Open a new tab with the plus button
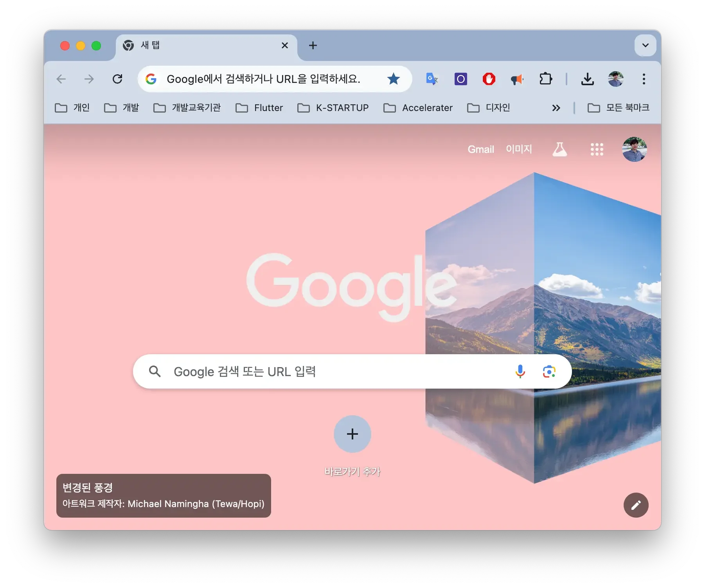Image resolution: width=705 pixels, height=588 pixels. (x=313, y=45)
